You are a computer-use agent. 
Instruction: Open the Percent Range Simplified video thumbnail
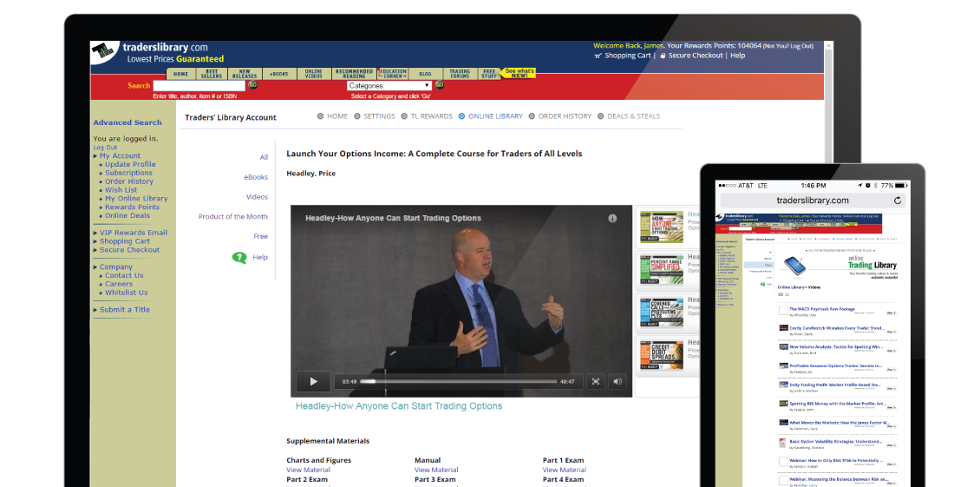click(658, 271)
